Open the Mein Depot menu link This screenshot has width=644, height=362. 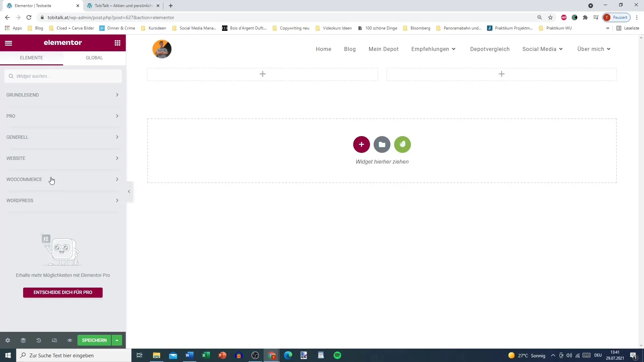(x=383, y=49)
